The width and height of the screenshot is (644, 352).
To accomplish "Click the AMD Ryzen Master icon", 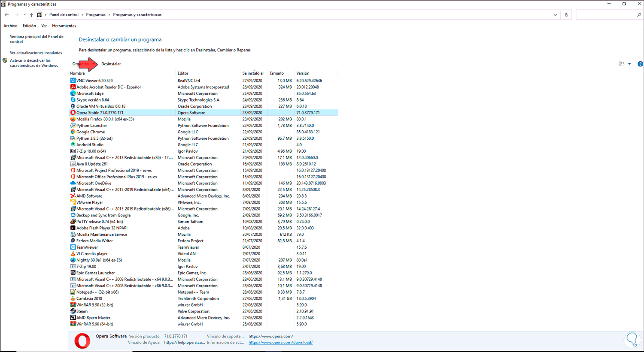I will [73, 318].
